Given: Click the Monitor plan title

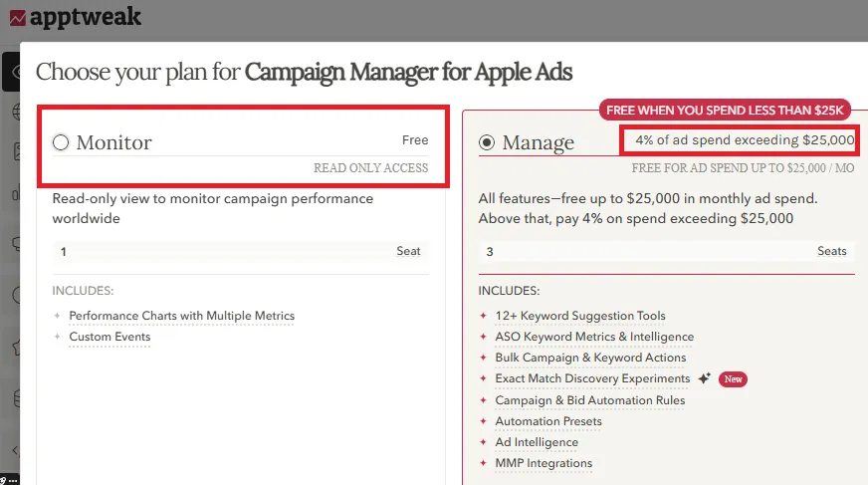Looking at the screenshot, I should click(113, 142).
